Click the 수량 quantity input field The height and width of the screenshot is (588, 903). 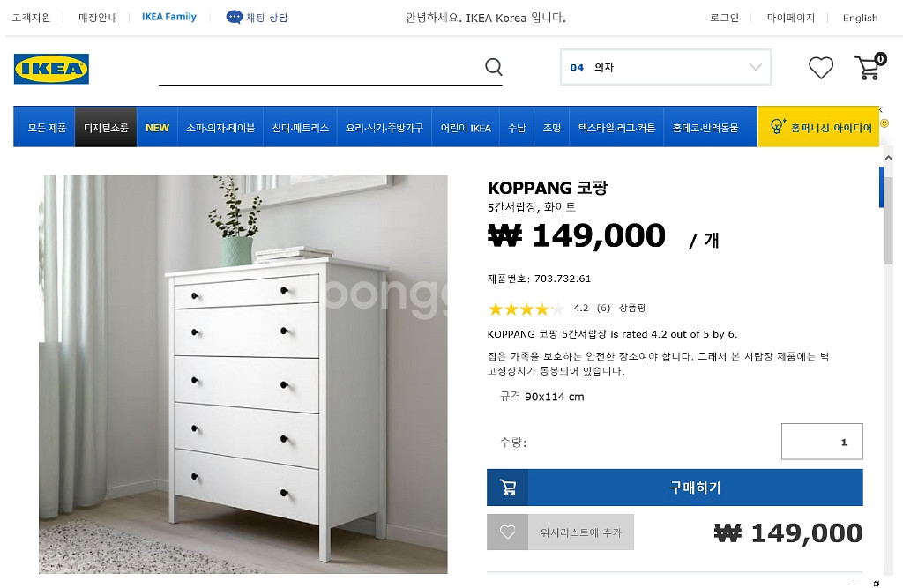click(822, 442)
